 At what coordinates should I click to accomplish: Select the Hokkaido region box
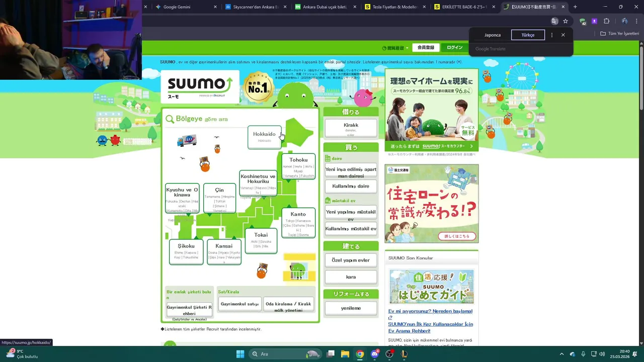pos(265,137)
